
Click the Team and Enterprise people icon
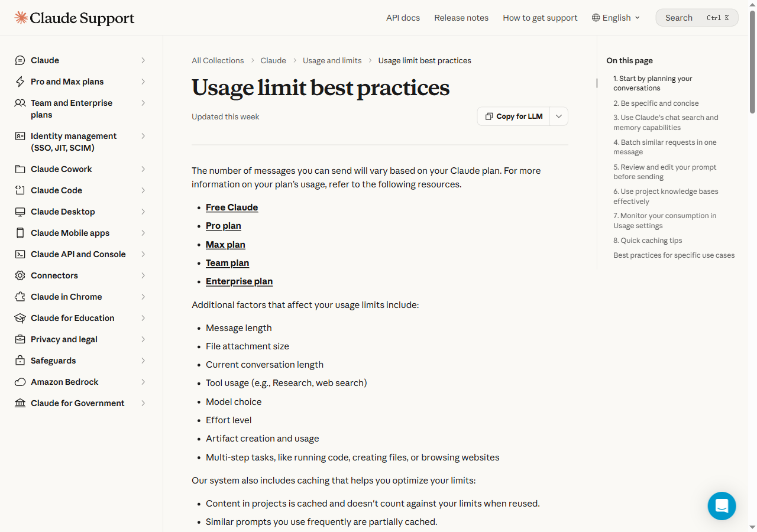20,103
